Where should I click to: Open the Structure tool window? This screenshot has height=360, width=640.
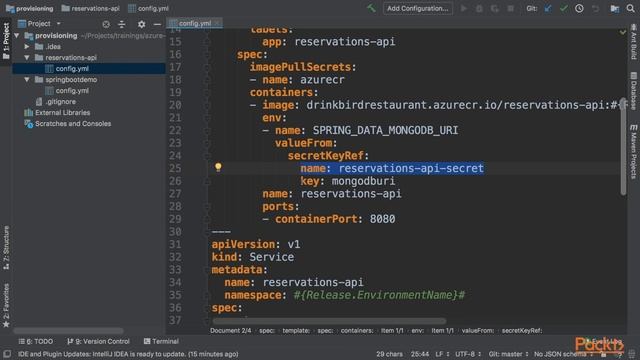pyautogui.click(x=6, y=248)
